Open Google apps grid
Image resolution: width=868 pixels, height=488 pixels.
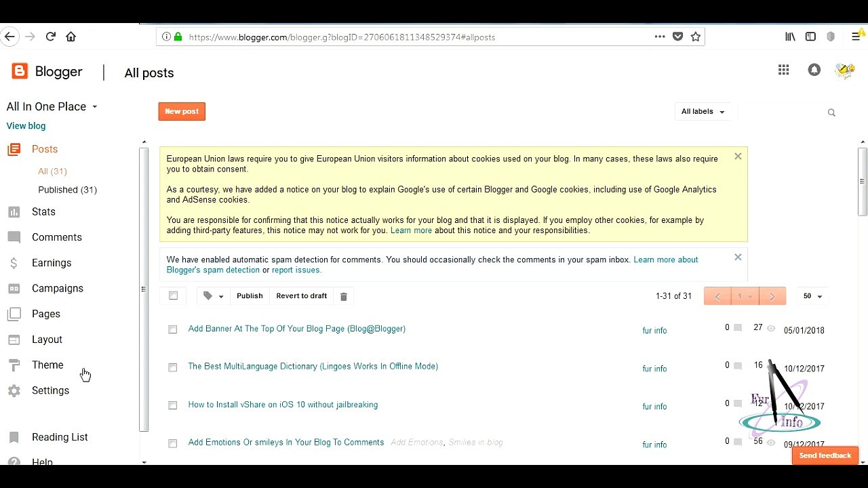pos(784,70)
